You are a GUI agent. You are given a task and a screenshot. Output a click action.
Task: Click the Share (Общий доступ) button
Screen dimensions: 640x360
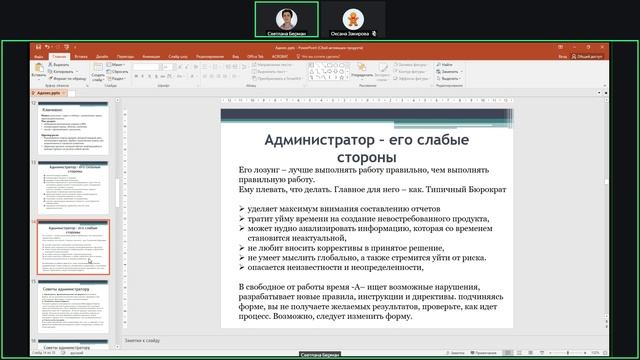point(587,56)
